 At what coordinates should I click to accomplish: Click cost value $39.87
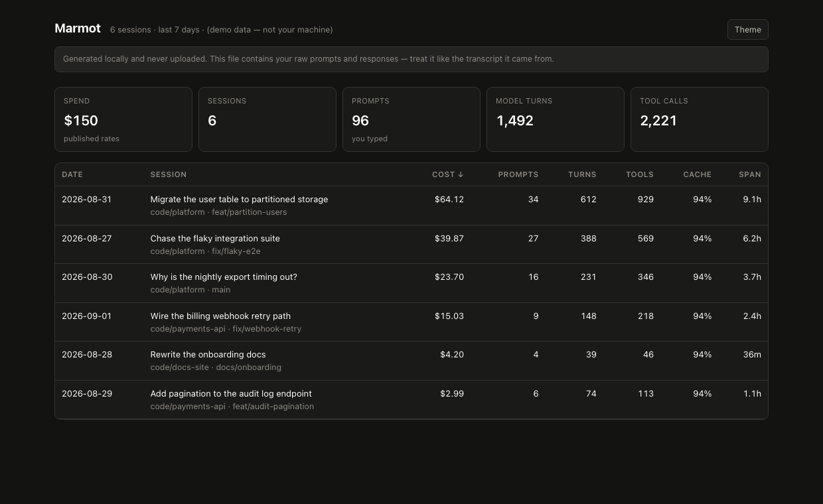tap(449, 238)
